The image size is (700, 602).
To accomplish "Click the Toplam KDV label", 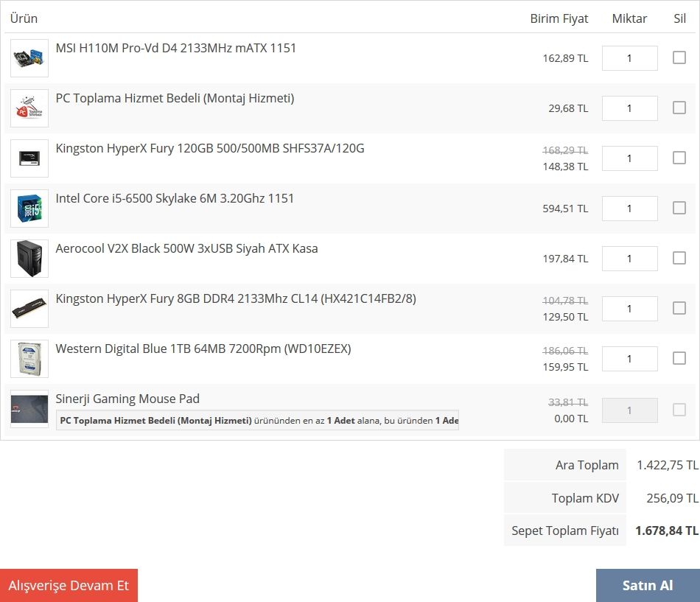I will pos(585,498).
